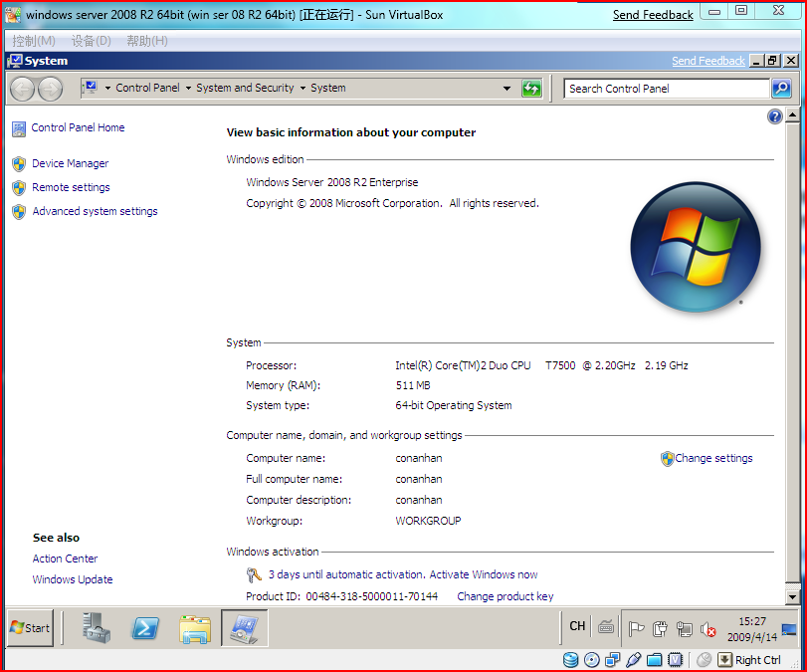The height and width of the screenshot is (672, 807).
Task: Click the System breadcrumb in the address bar
Action: tap(327, 88)
